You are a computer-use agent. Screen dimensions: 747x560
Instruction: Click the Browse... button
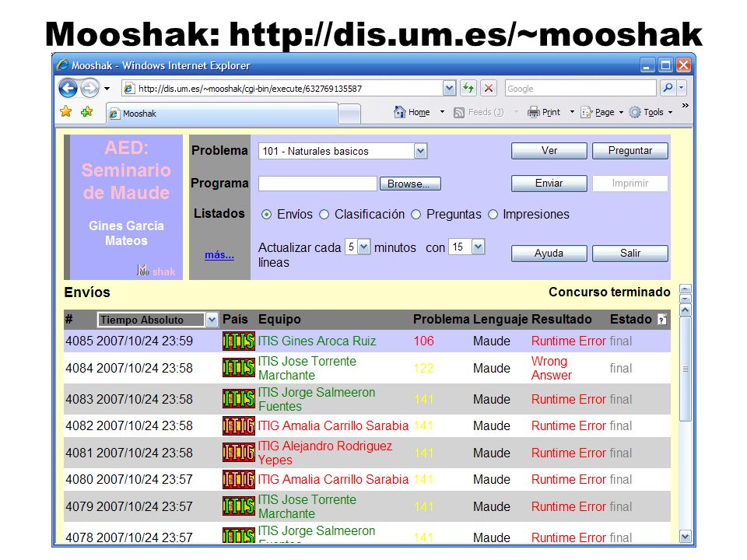[410, 184]
